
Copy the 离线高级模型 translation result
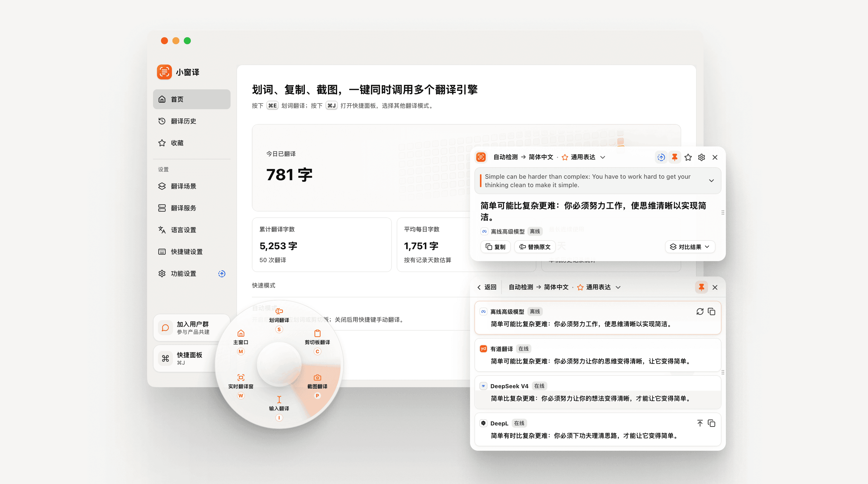(712, 312)
